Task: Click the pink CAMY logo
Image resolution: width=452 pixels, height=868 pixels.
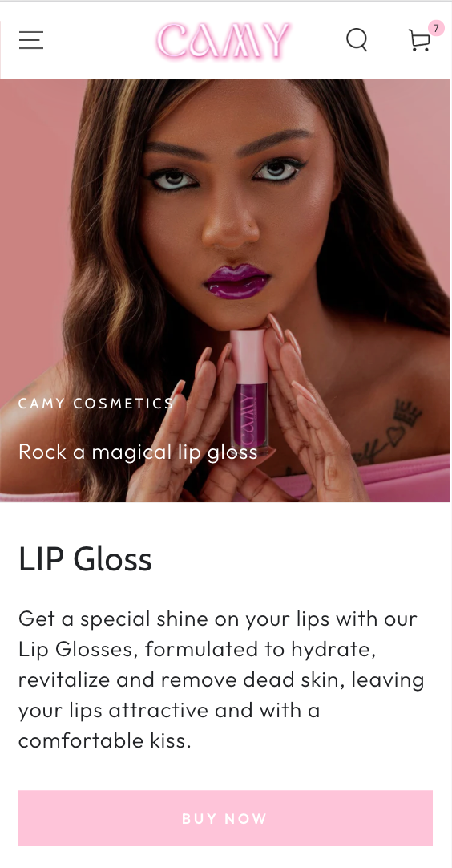Action: 223,40
